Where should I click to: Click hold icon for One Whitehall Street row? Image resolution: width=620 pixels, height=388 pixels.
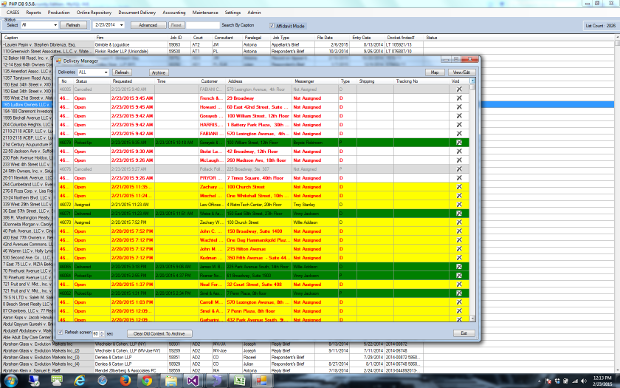(459, 195)
